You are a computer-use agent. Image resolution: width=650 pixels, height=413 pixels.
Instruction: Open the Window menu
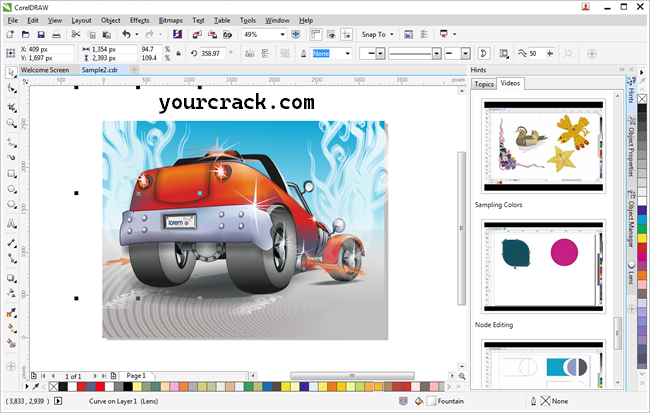277,20
